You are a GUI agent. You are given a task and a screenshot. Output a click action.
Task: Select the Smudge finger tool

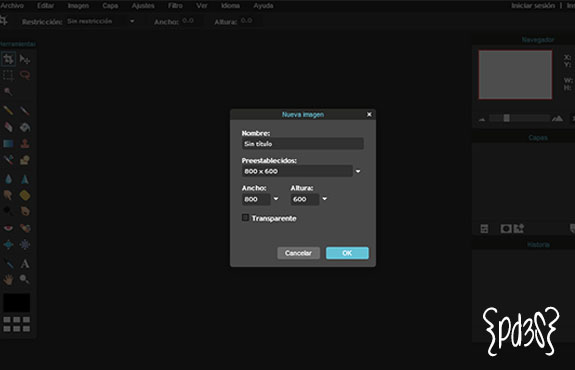point(8,195)
